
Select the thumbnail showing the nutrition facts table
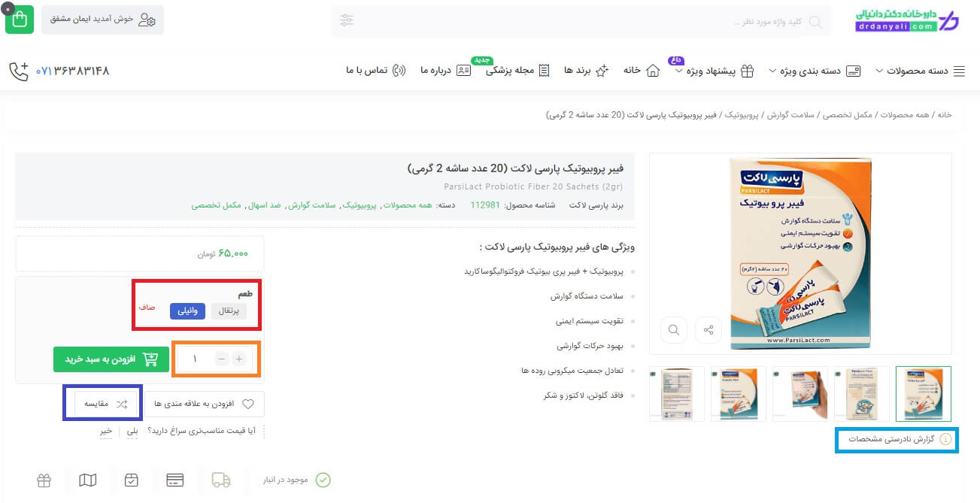(x=677, y=394)
